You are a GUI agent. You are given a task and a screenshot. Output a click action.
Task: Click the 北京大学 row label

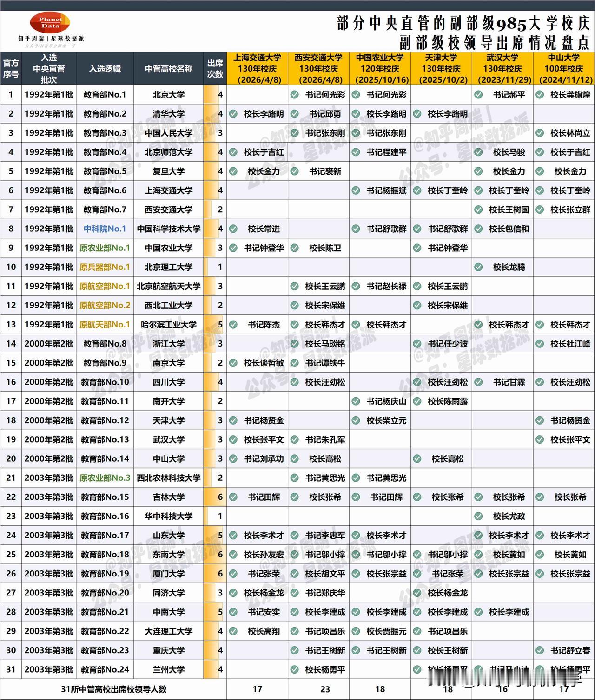pyautogui.click(x=169, y=95)
